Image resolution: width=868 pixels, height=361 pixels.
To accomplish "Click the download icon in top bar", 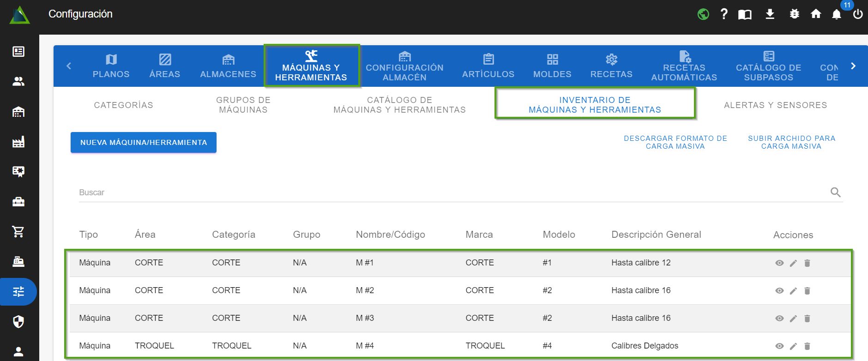I will (770, 14).
